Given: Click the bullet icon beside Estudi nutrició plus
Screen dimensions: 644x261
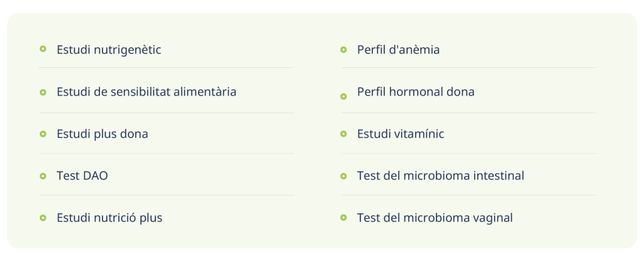Looking at the screenshot, I should tap(43, 218).
